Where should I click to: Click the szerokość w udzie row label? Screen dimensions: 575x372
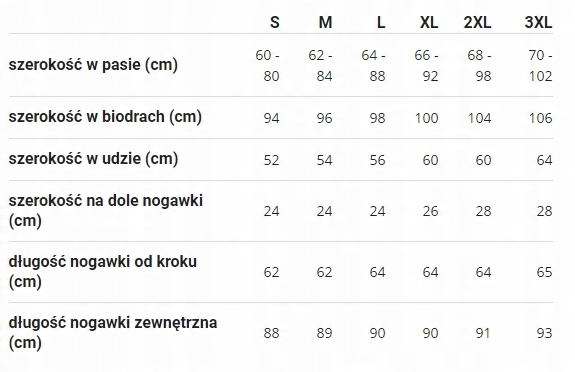[94, 159]
